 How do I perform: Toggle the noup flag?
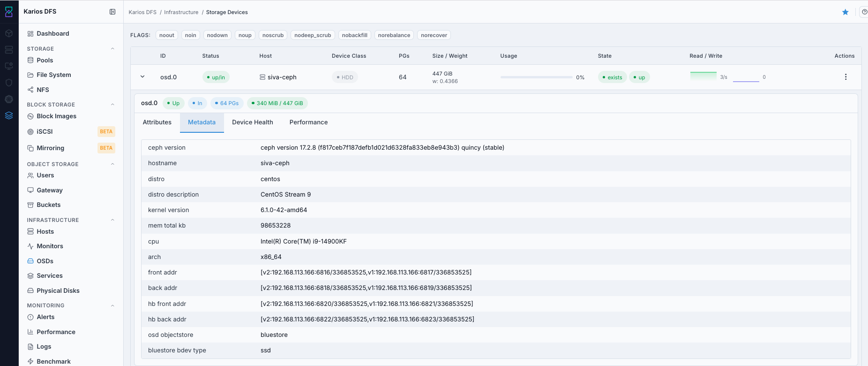coord(245,35)
